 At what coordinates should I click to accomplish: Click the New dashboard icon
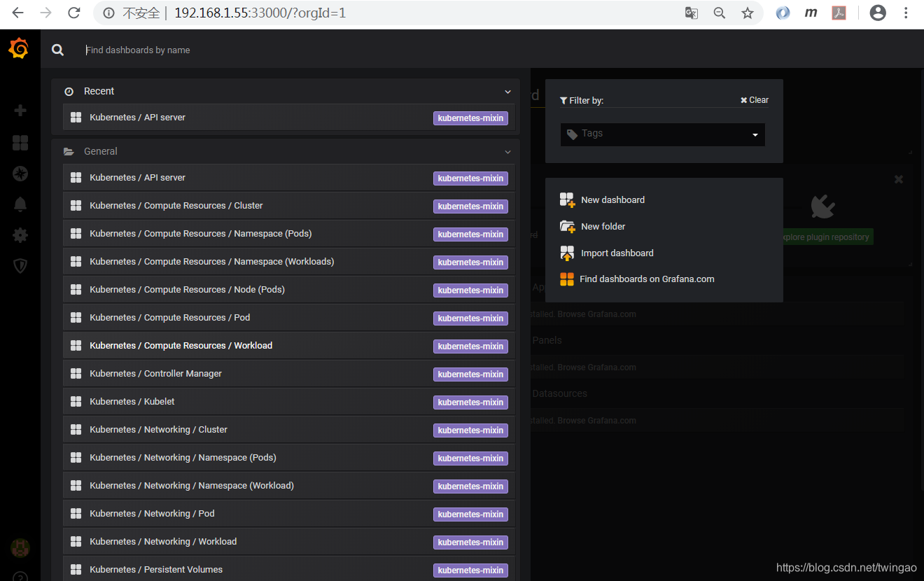[567, 199]
